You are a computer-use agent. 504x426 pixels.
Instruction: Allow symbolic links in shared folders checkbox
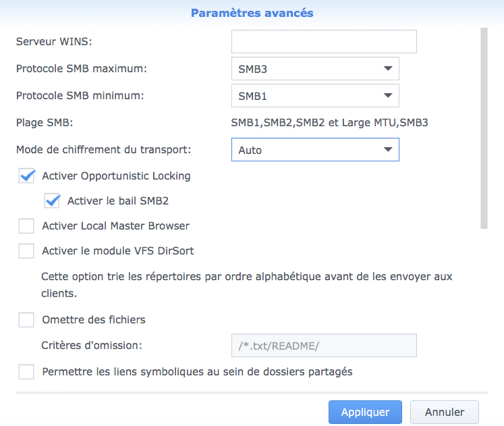(x=26, y=372)
